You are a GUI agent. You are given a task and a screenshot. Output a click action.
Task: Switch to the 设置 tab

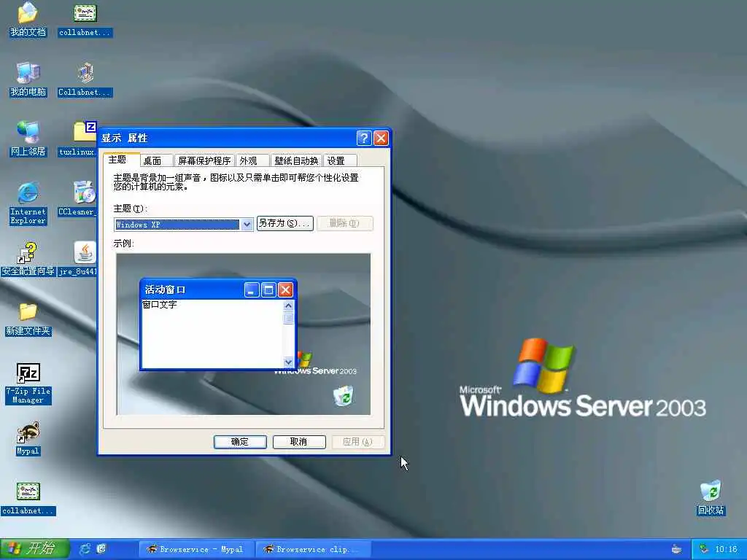point(340,160)
